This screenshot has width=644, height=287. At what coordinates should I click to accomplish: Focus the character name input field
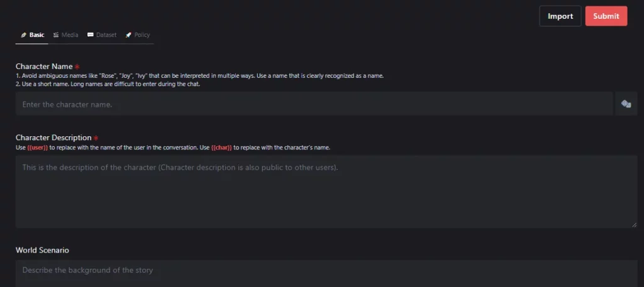[314, 104]
